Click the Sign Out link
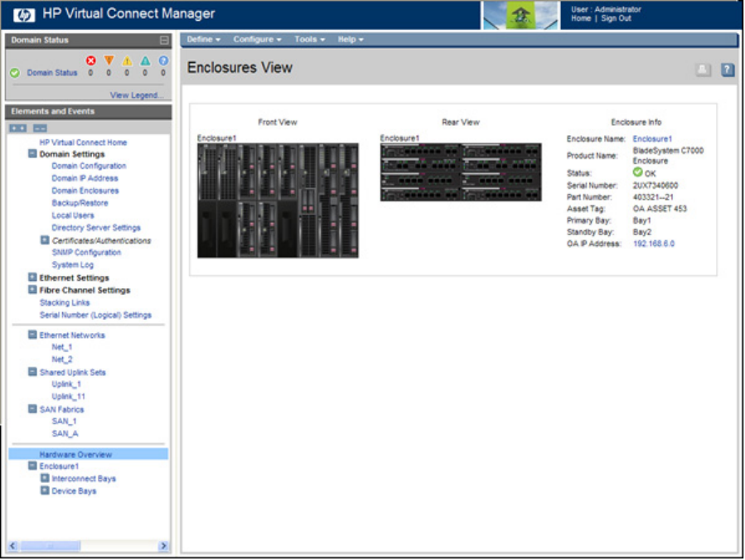This screenshot has width=745, height=560. (616, 18)
